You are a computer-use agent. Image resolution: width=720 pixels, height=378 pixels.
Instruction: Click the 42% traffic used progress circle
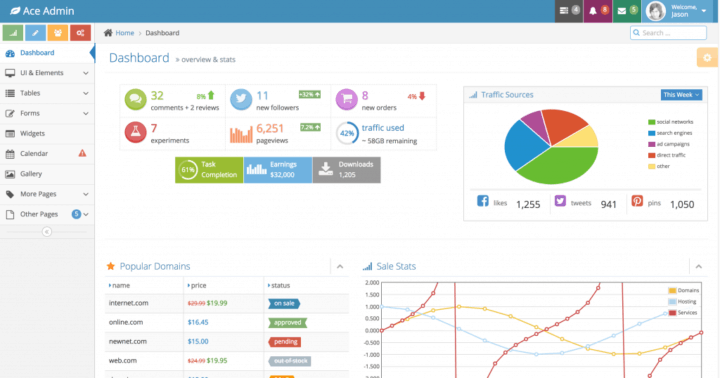347,133
